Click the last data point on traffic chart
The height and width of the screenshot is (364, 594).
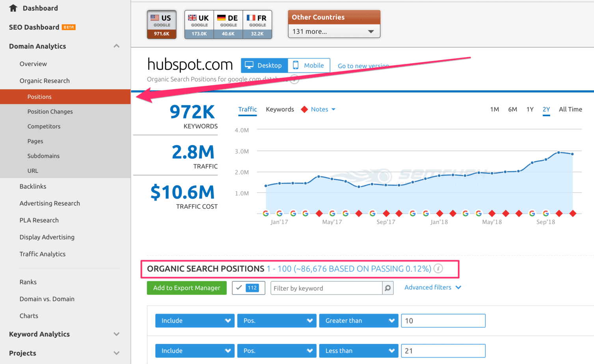point(572,154)
